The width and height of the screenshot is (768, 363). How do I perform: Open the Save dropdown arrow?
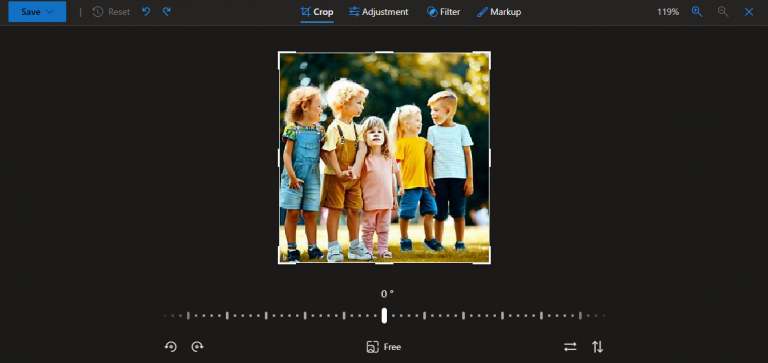point(50,12)
